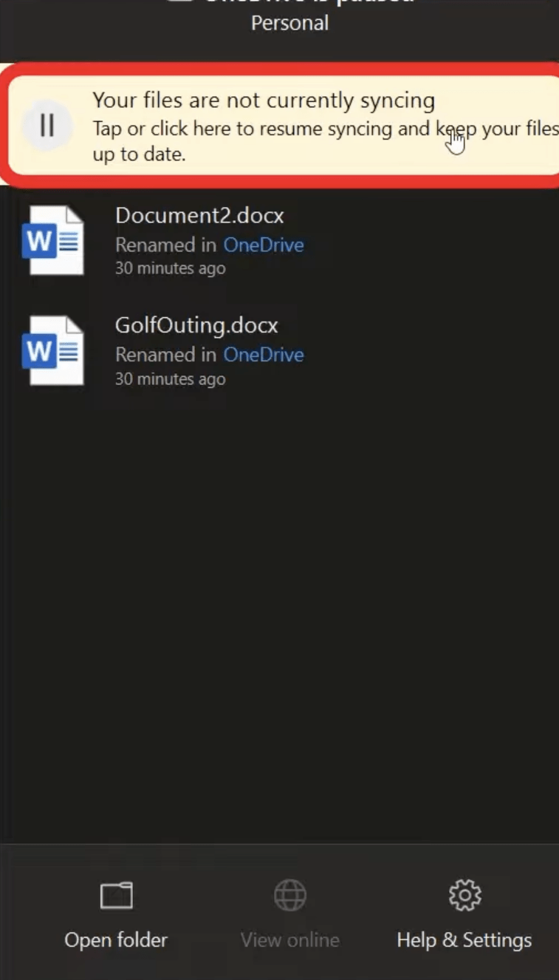Open the GolfOuting.docx file entry
Screen dimensions: 559x980
pos(279,351)
